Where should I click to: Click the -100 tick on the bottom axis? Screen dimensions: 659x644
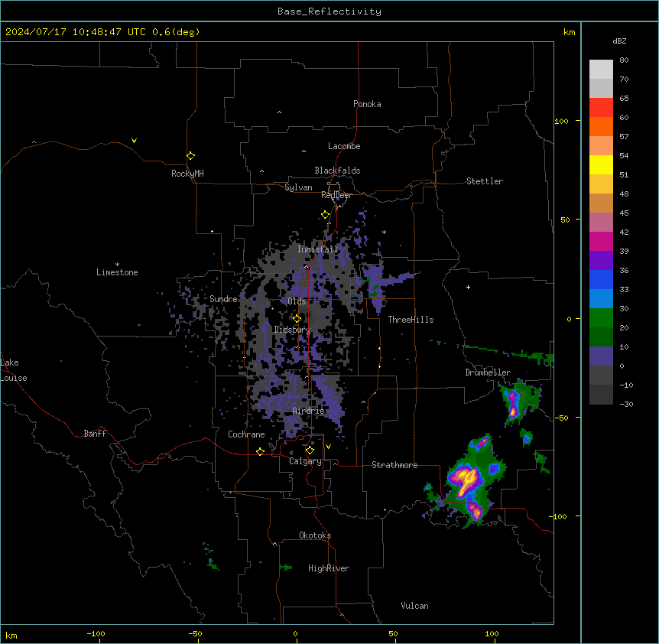click(x=96, y=633)
